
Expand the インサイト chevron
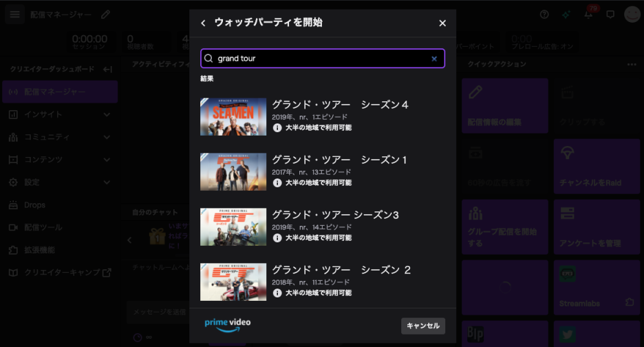tap(107, 115)
